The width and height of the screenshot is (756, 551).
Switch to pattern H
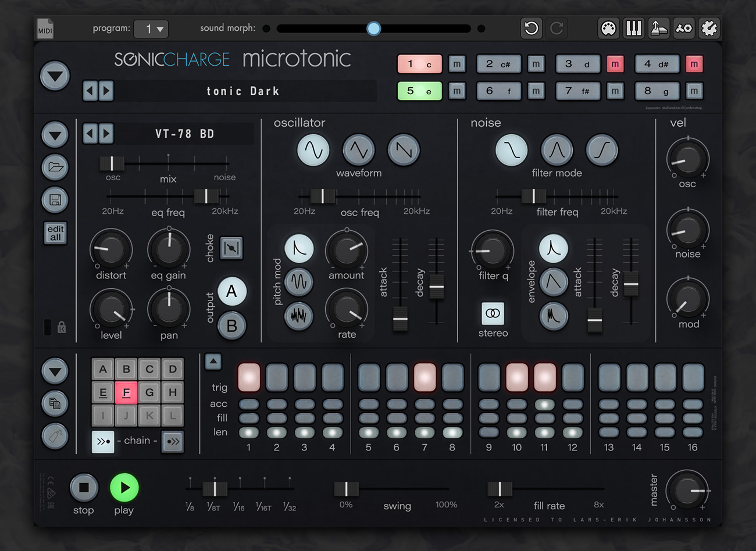tap(173, 392)
